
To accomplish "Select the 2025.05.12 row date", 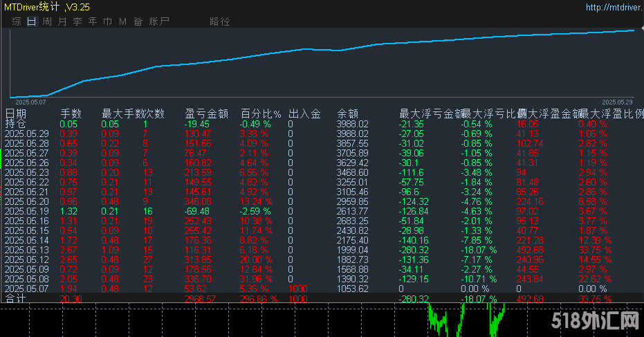I will pos(27,259).
